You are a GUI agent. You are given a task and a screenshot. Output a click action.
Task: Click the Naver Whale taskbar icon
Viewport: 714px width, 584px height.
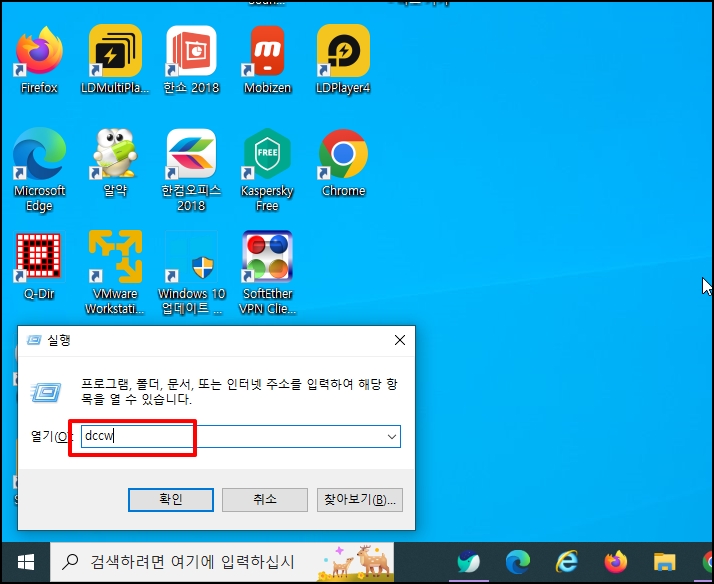click(469, 562)
